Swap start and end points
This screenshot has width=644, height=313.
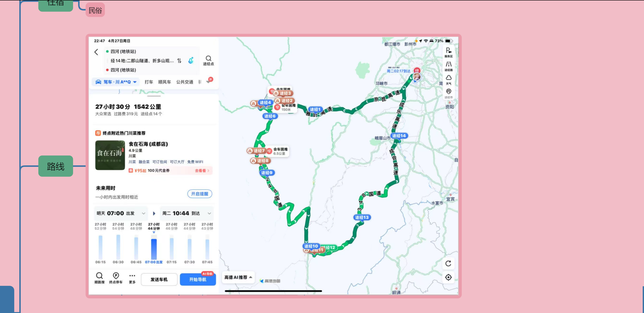[179, 61]
